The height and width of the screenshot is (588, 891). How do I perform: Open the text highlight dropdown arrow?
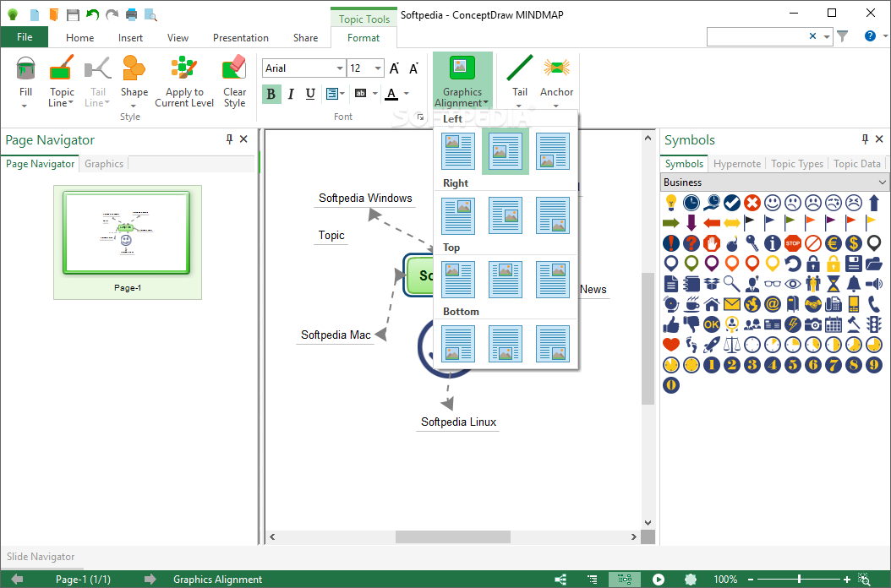375,94
